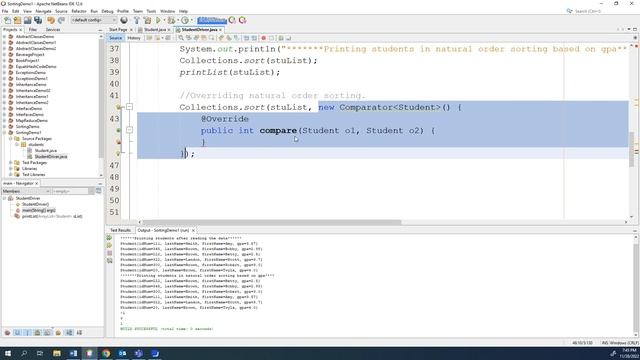Collapse the code fold at line 42
Image resolution: width=640 pixels, height=360 pixels.
point(129,107)
